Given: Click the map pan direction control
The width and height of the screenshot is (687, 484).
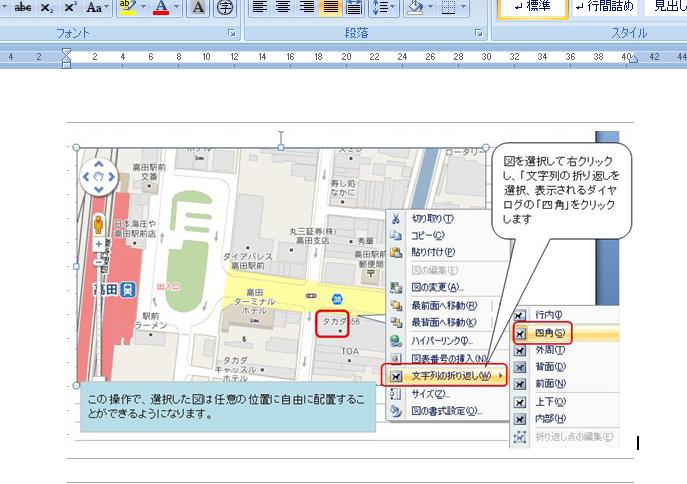Looking at the screenshot, I should tap(99, 177).
